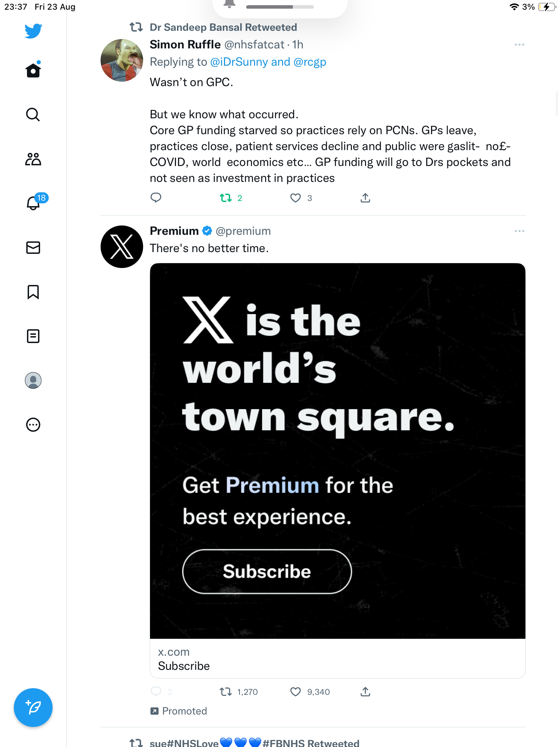Image resolution: width=560 pixels, height=747 pixels.
Task: Open the Communities people icon
Action: tap(33, 159)
